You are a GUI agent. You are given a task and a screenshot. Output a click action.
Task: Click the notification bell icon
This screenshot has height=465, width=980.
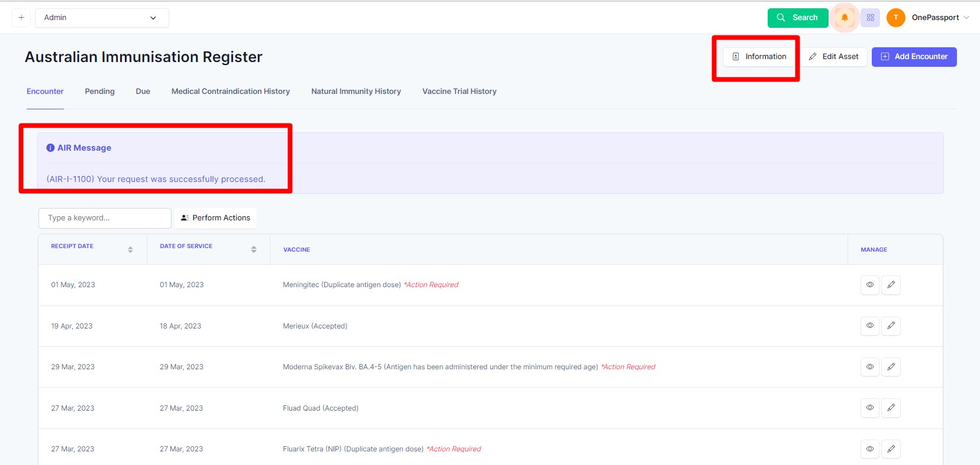tap(845, 18)
